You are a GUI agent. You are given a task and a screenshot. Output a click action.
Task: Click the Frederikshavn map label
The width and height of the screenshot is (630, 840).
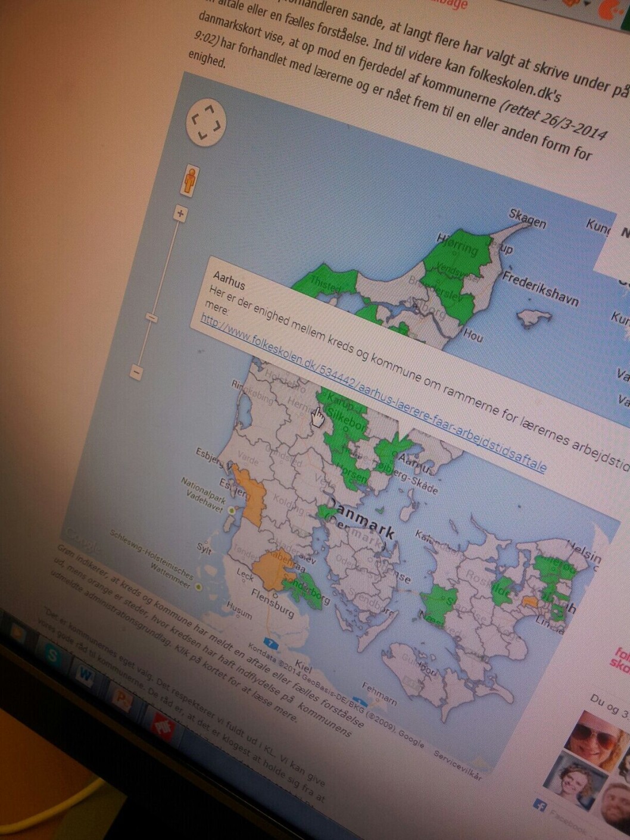pyautogui.click(x=540, y=288)
